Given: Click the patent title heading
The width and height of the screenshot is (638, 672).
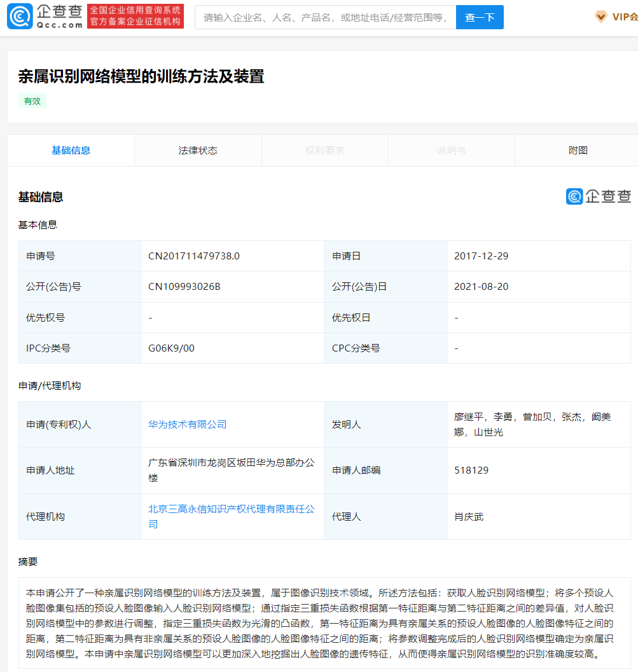Looking at the screenshot, I should (x=141, y=76).
